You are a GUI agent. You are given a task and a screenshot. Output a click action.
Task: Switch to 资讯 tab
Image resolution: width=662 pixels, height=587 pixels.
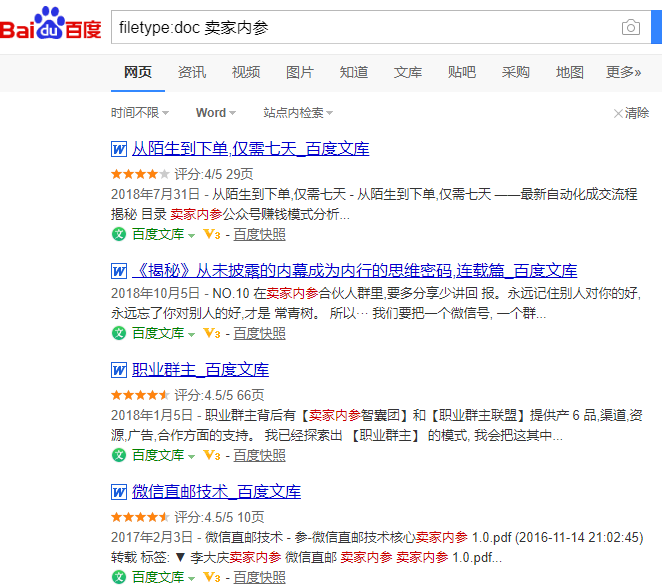coord(192,72)
